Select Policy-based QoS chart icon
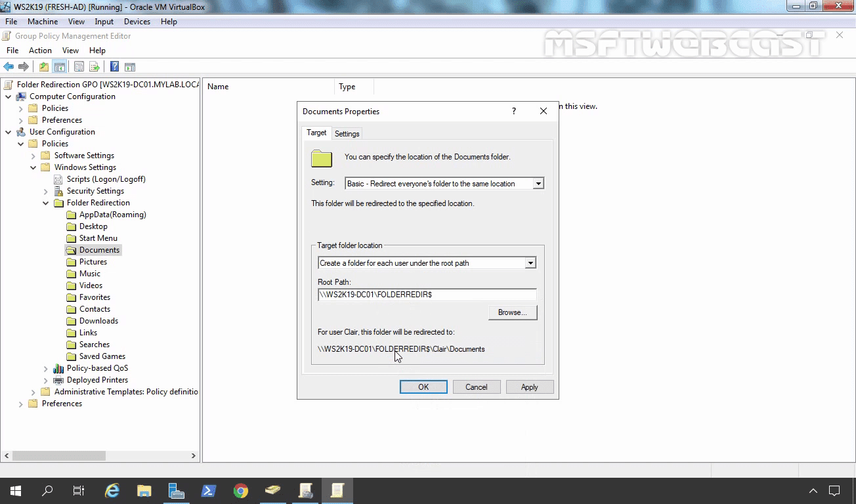856x504 pixels. click(58, 368)
